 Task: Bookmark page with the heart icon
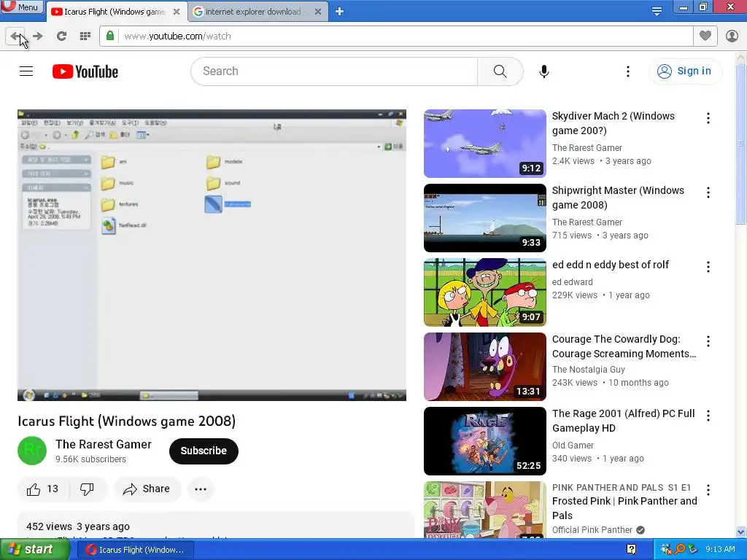click(705, 36)
